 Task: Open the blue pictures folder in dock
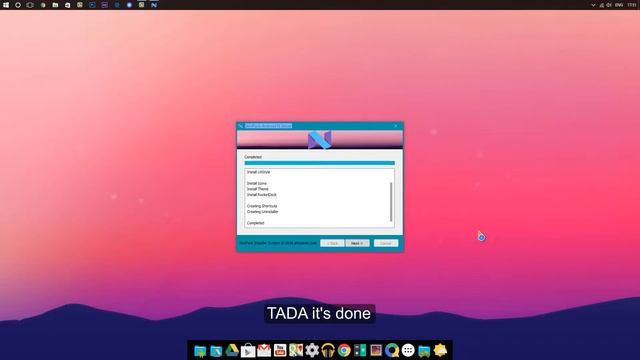pyautogui.click(x=424, y=351)
